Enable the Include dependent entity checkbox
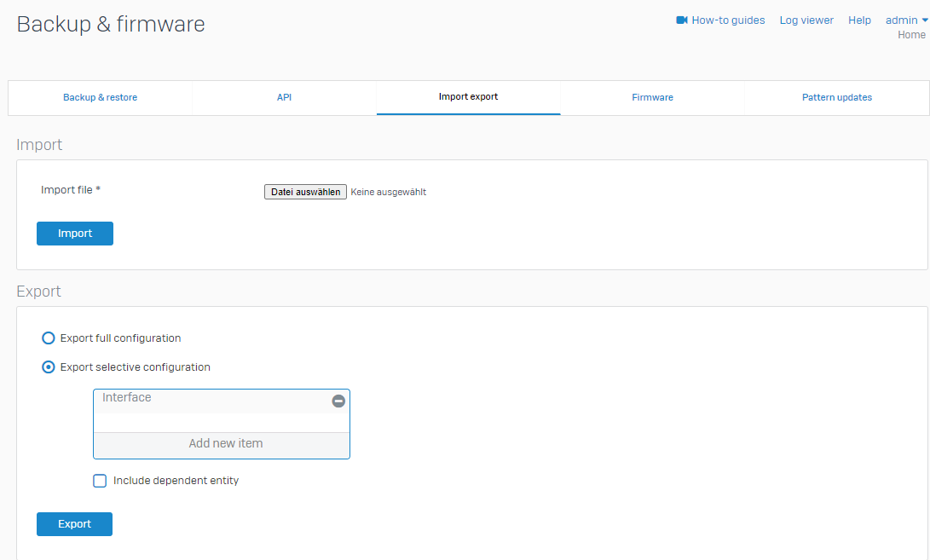Screen dimensions: 930x560 click(100, 481)
